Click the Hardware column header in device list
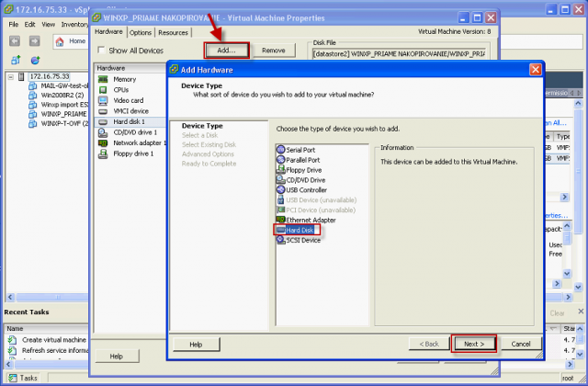This screenshot has height=386, width=588. [130, 68]
